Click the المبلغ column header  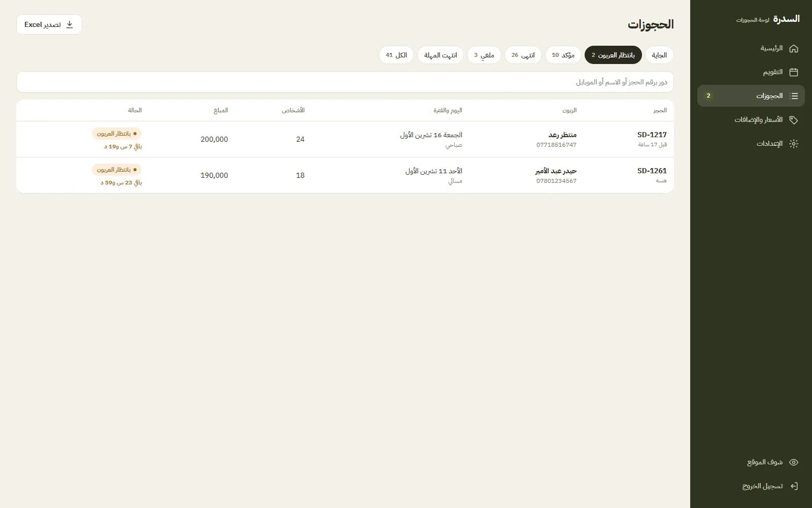click(x=221, y=110)
